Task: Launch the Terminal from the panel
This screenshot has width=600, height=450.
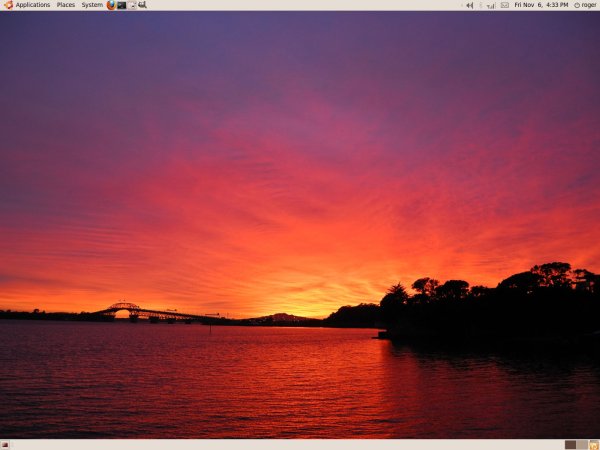Action: pos(122,5)
